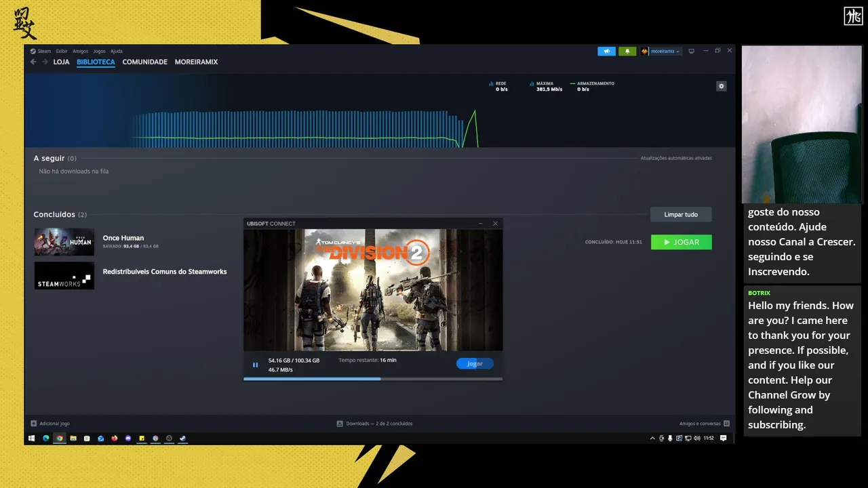
Task: Open the Downloads status bar link
Action: (x=374, y=424)
